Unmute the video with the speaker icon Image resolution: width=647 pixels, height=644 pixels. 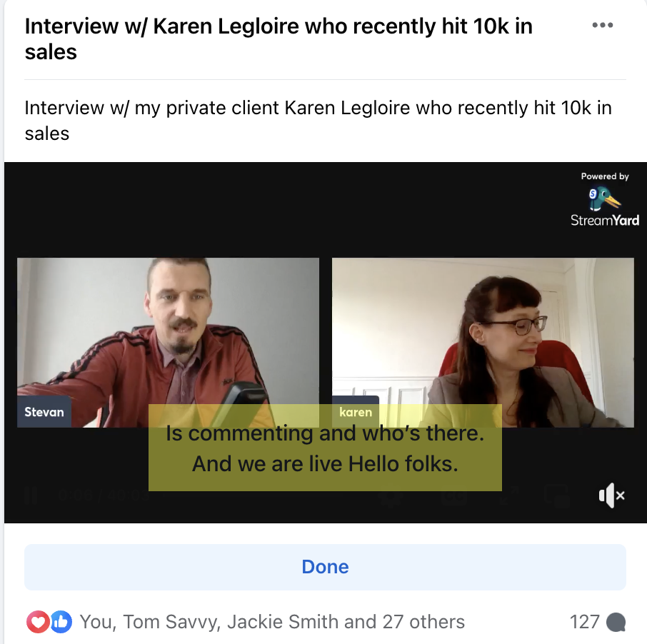point(611,495)
